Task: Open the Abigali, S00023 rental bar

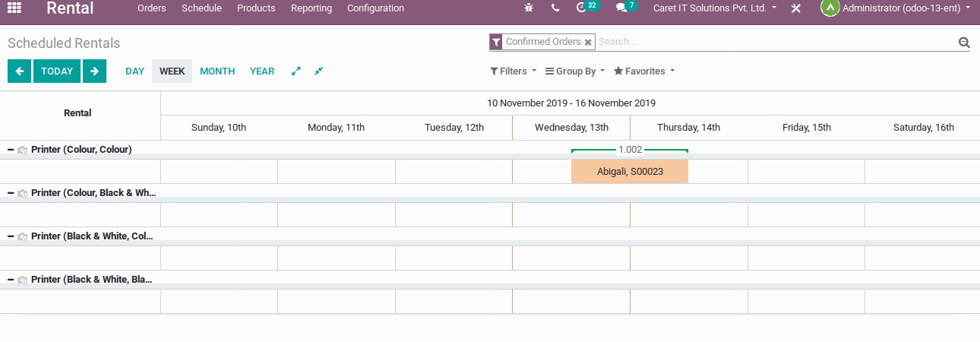Action: point(630,172)
